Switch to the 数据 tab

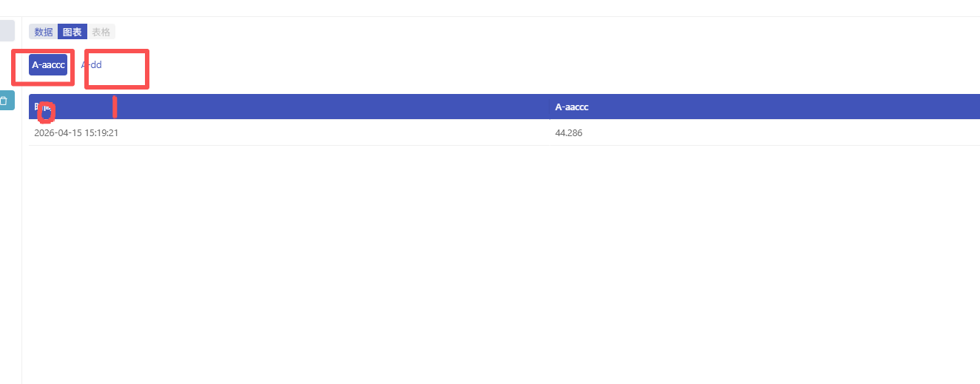click(44, 32)
